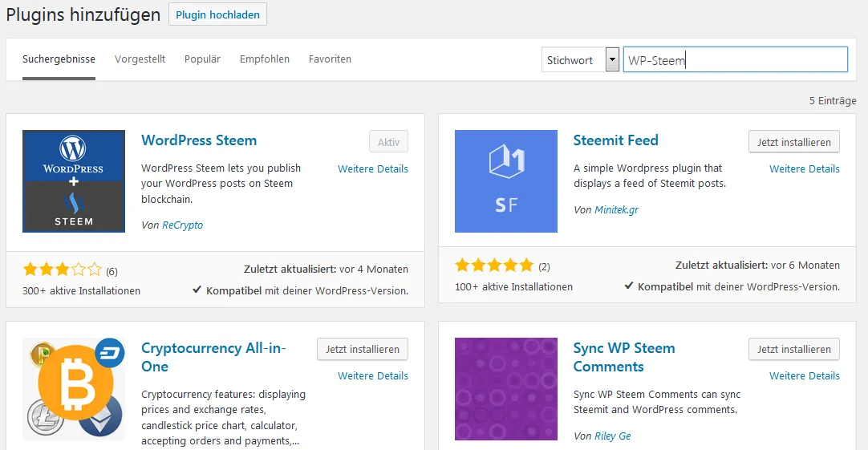868x450 pixels.
Task: Click the '5 Einträge' results count text
Action: 833,101
